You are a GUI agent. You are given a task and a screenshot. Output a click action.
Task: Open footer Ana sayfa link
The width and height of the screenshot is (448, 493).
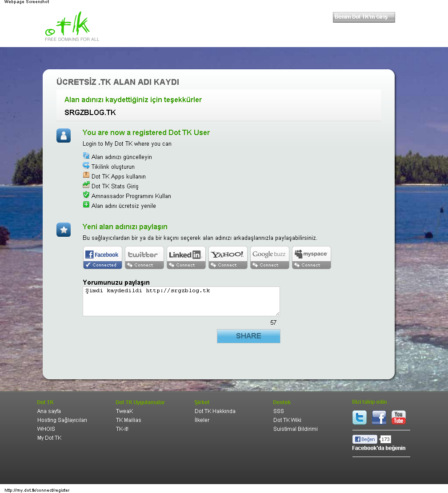point(49,411)
